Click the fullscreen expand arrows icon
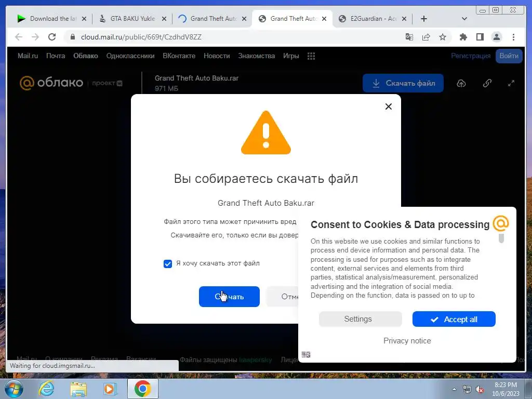The height and width of the screenshot is (399, 532). click(x=511, y=83)
